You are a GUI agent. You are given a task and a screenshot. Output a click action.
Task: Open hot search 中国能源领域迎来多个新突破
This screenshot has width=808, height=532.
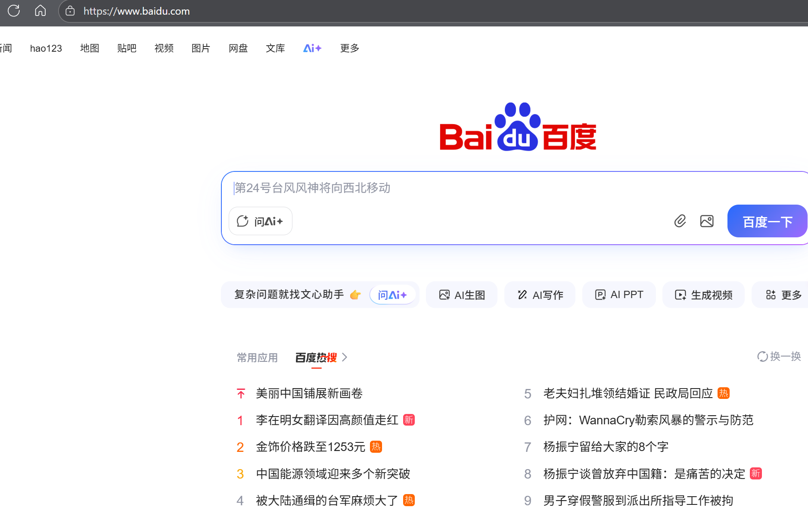(333, 474)
